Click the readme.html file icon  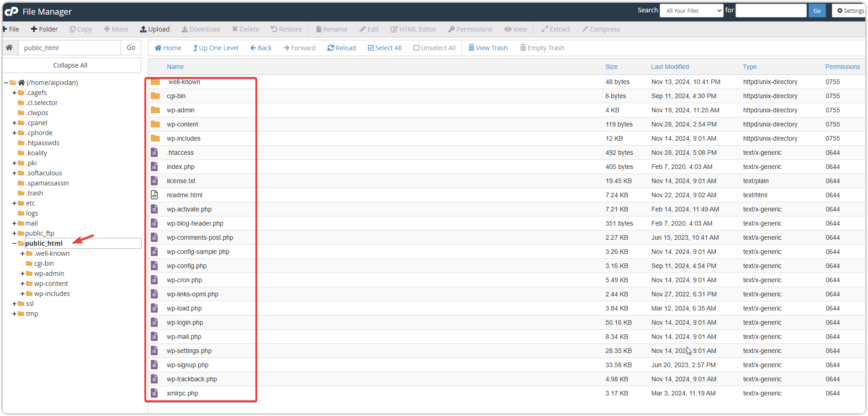pyautogui.click(x=154, y=195)
